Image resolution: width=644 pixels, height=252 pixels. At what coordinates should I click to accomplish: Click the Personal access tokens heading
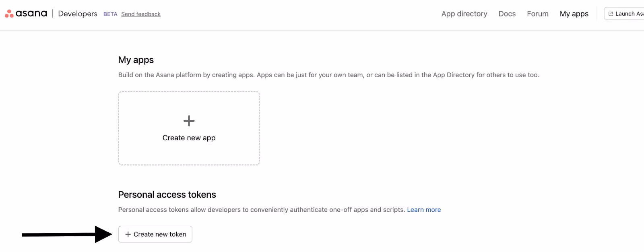[167, 195]
